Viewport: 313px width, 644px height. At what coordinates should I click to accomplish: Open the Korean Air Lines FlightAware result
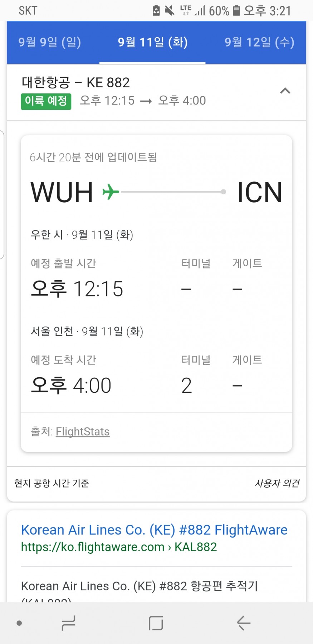tap(154, 530)
